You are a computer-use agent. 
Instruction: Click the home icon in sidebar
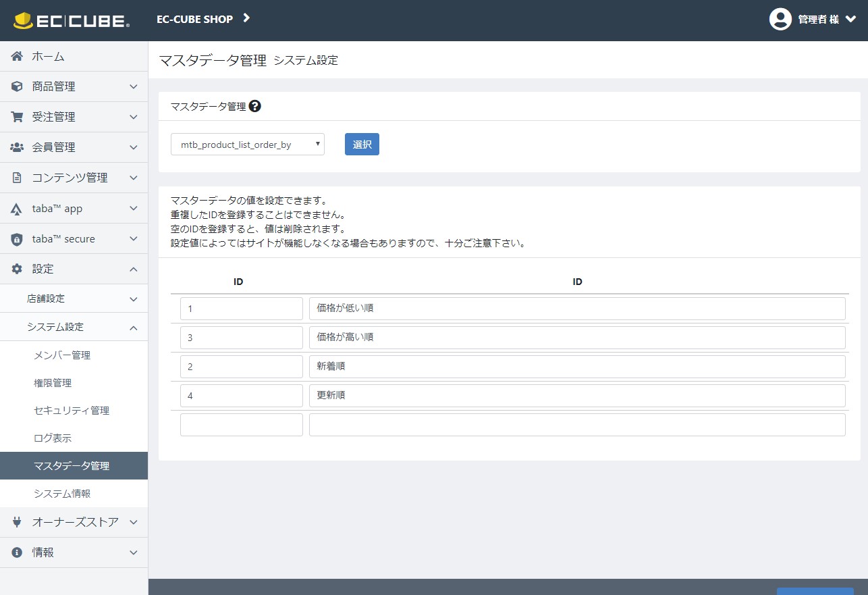pyautogui.click(x=18, y=57)
